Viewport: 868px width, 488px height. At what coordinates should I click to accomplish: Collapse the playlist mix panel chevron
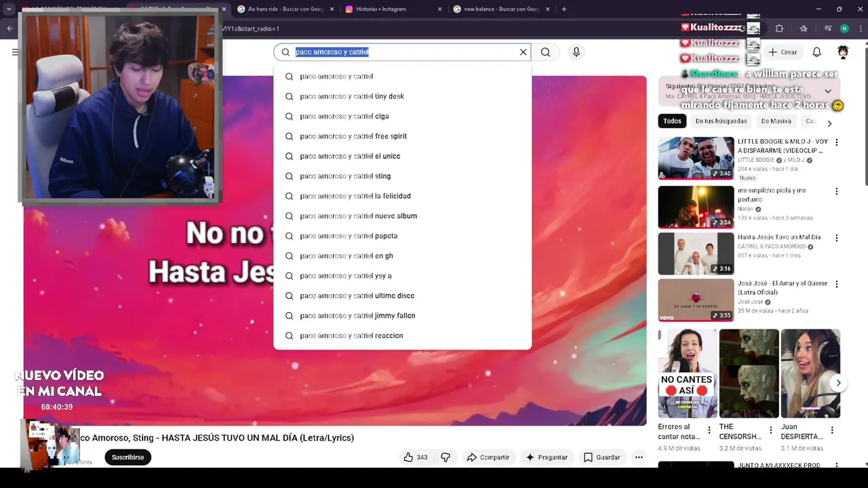coord(828,91)
